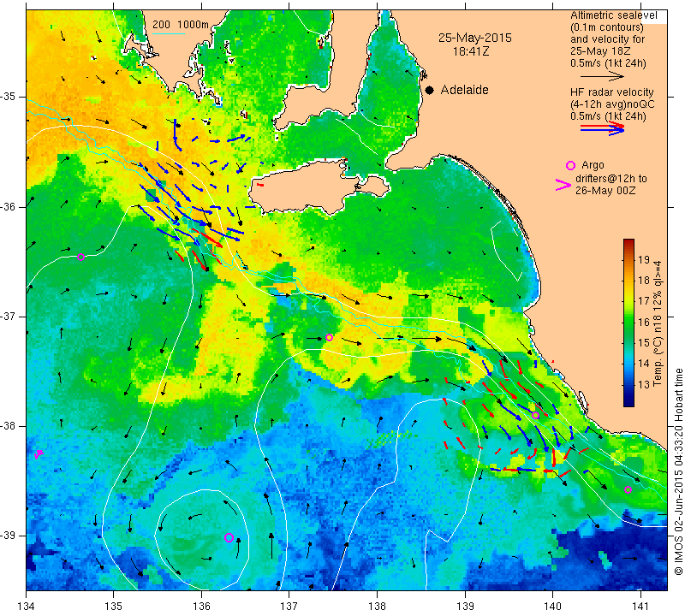Click the '200 1000m' depth contour label
Viewport: 685px width, 616px height.
tap(181, 25)
